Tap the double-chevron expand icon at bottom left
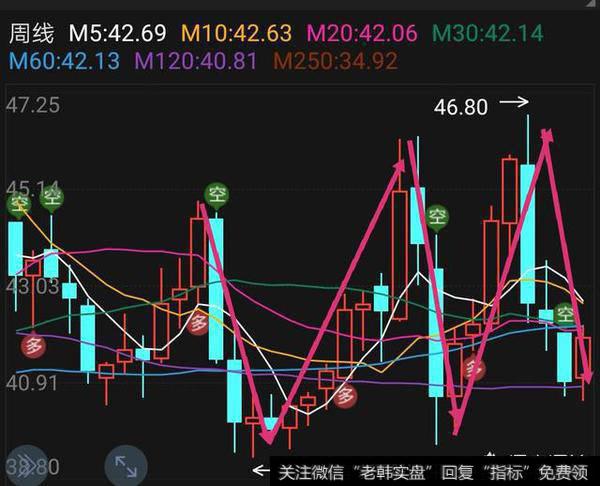Screen dimensions: 600x486 [x=20, y=466]
